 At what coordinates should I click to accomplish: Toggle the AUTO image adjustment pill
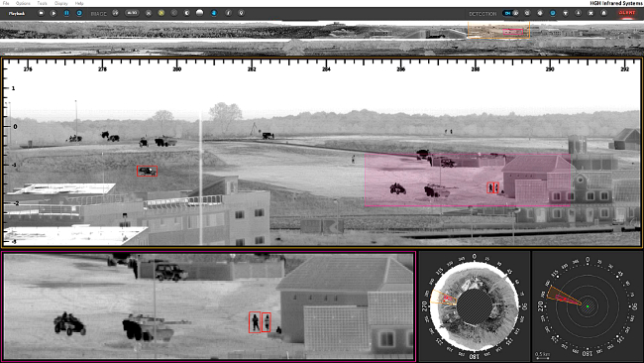tap(132, 13)
